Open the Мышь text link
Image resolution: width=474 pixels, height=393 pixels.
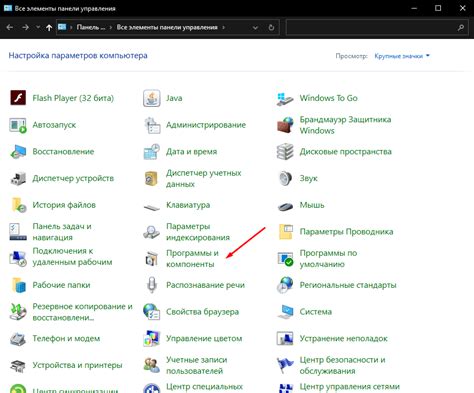[x=312, y=205]
